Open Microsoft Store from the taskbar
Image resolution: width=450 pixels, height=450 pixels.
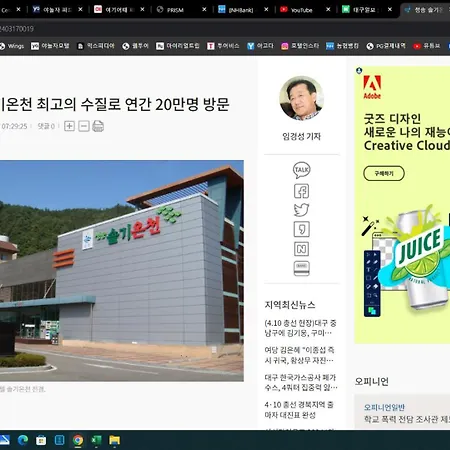[x=41, y=440]
